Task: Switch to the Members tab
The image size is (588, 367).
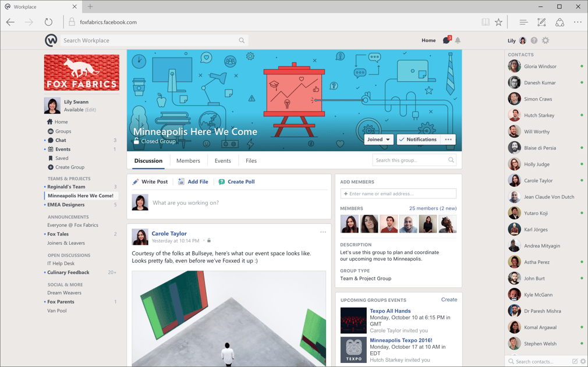Action: 188,161
